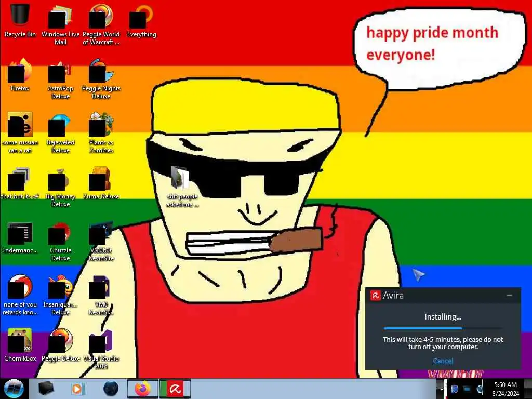Open the Recycle Bin desktop icon
This screenshot has height=399, width=532.
click(x=20, y=19)
